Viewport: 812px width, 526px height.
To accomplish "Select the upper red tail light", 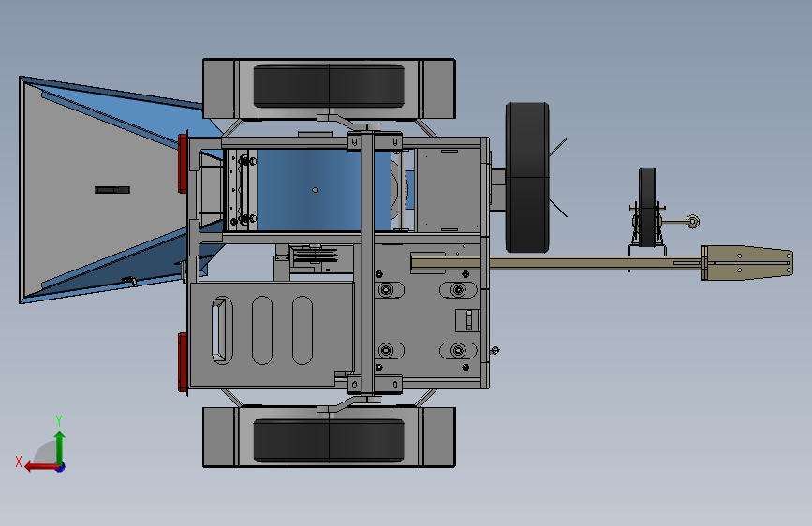I will pos(183,163).
